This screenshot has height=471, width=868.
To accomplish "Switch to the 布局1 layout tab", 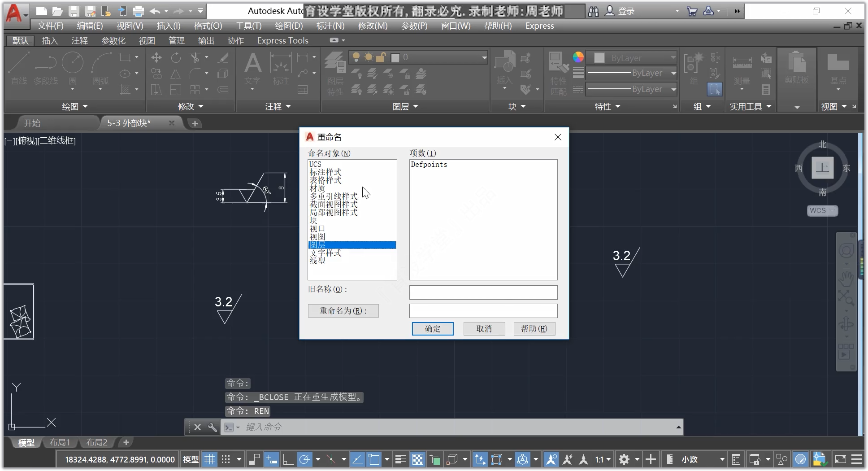I will click(x=60, y=443).
